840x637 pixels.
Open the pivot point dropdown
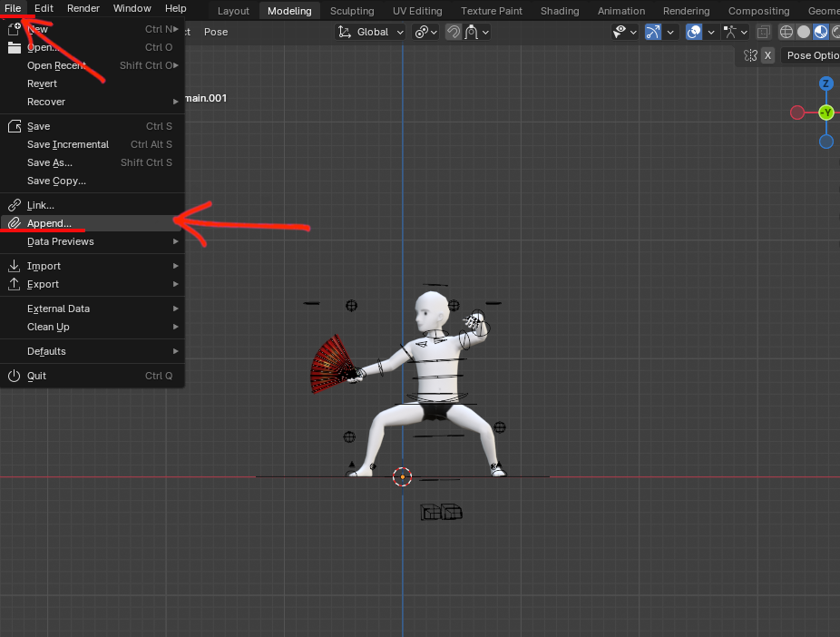425,32
